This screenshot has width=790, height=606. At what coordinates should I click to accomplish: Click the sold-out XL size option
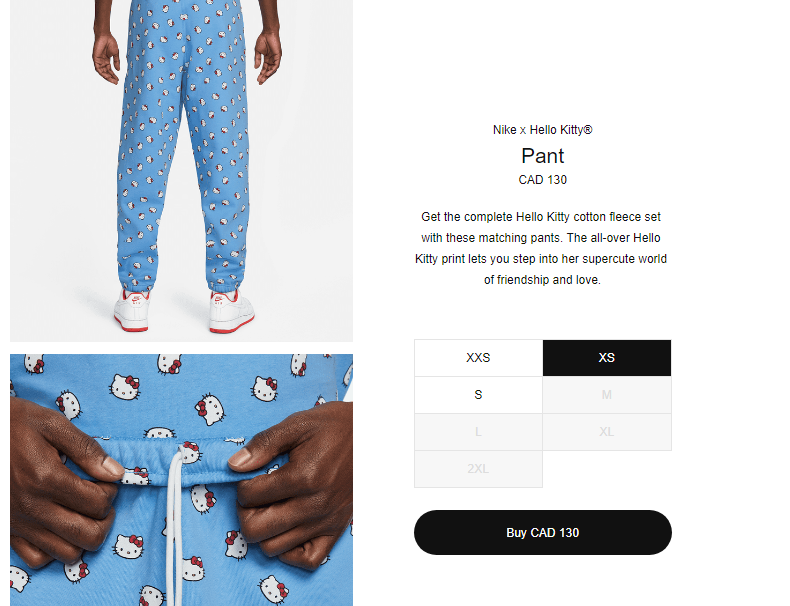pos(607,432)
